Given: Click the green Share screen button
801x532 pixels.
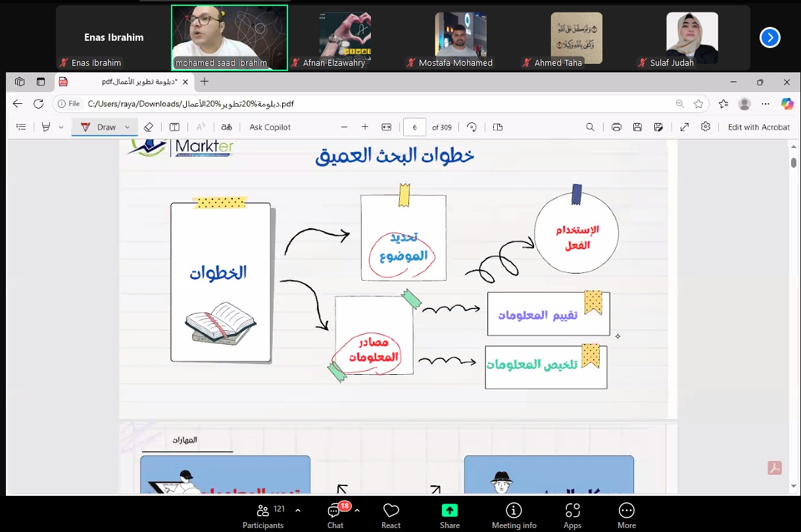Looking at the screenshot, I should [450, 516].
